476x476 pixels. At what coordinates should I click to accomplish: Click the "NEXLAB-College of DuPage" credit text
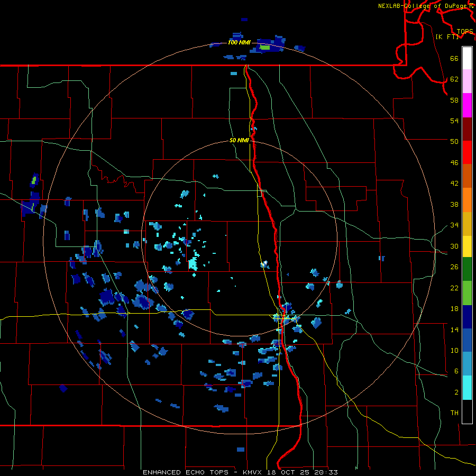click(423, 6)
